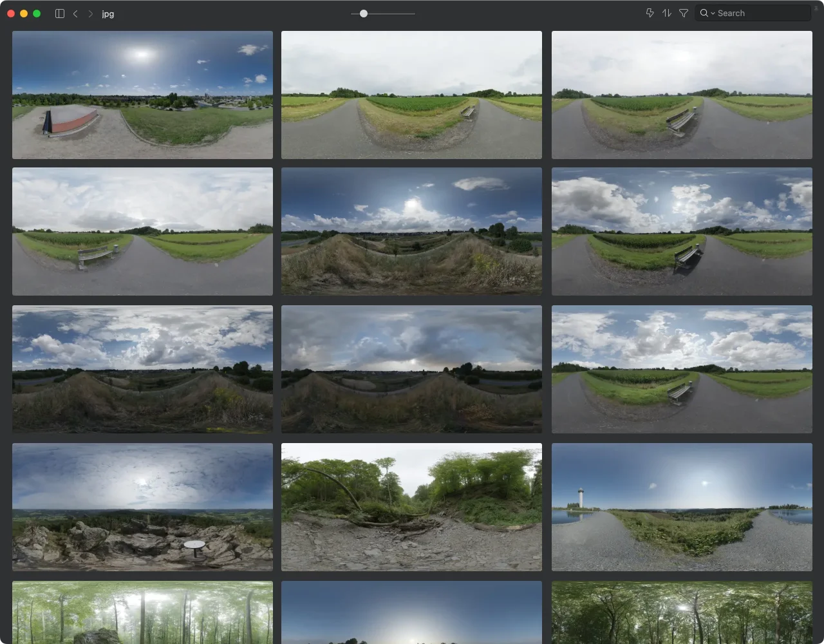
Task: Click the thumbnail size slider handle
Action: [364, 14]
